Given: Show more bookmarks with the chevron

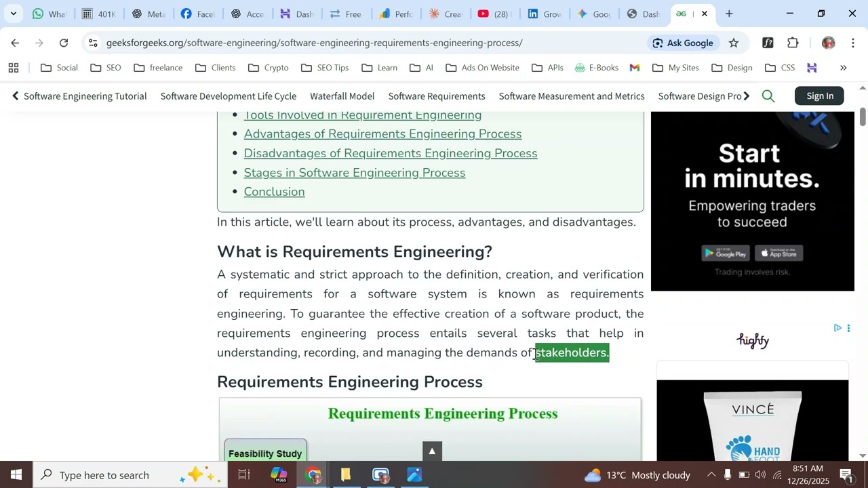Looking at the screenshot, I should click(844, 68).
